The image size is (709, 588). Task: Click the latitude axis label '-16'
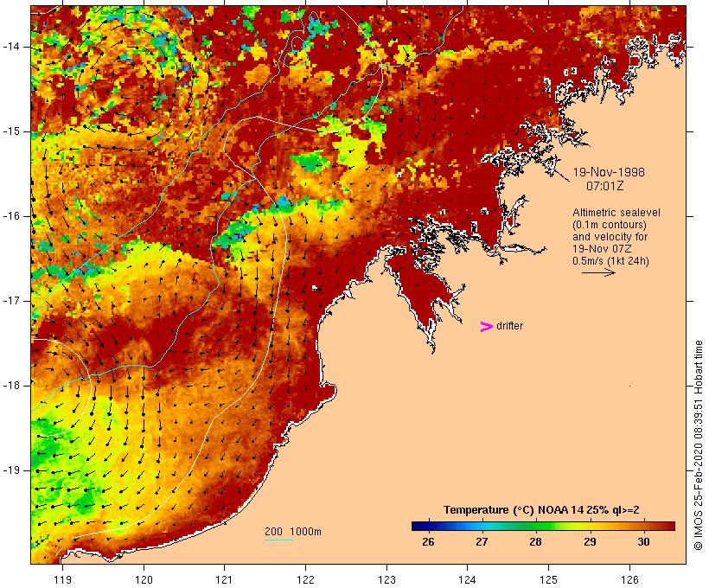point(10,216)
